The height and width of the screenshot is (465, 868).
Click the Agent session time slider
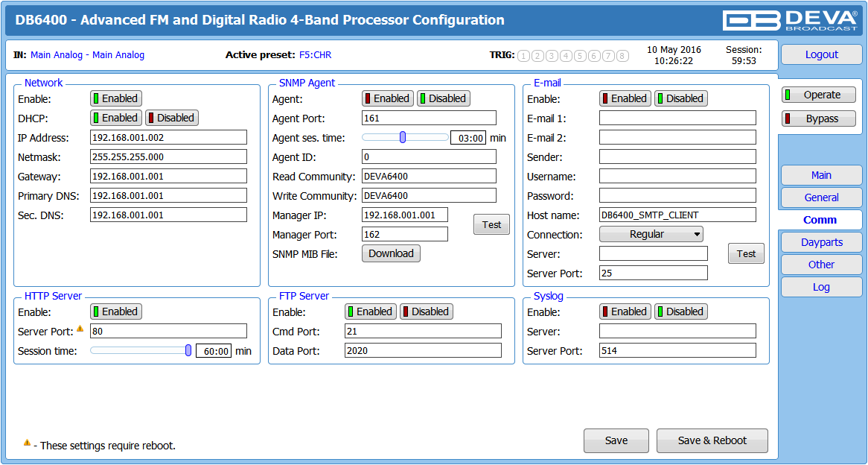tap(405, 137)
